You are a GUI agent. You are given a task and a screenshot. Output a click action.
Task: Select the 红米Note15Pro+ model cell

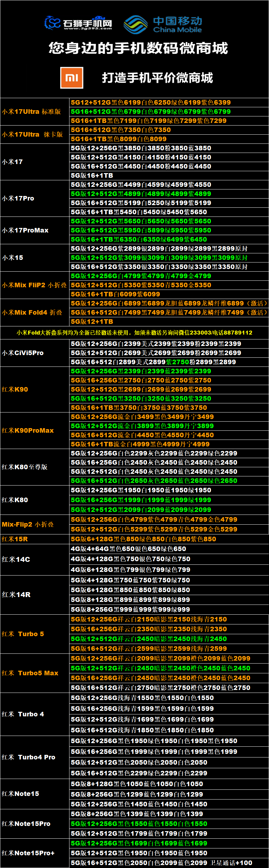pyautogui.click(x=35, y=853)
